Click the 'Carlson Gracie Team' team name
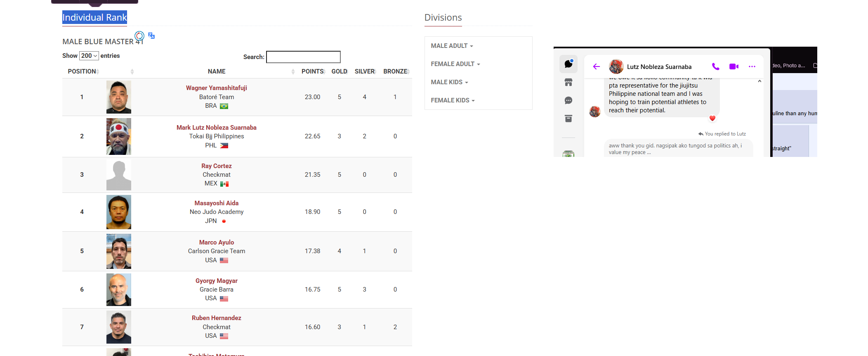The height and width of the screenshot is (356, 868). [217, 251]
